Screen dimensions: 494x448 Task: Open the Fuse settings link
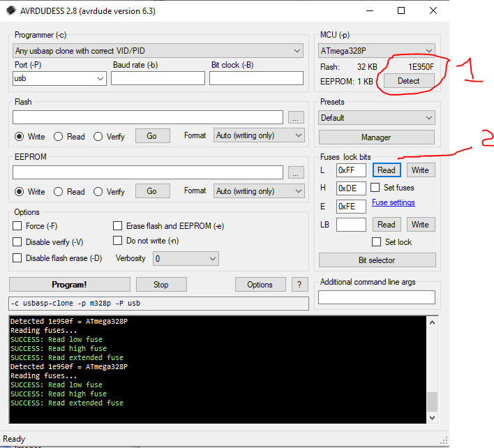393,202
